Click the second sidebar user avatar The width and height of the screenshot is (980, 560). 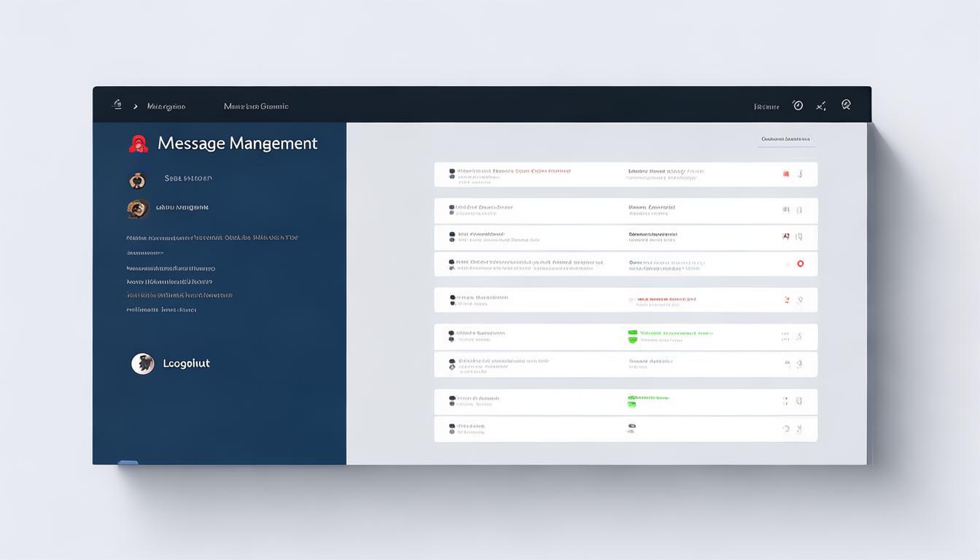(x=137, y=209)
